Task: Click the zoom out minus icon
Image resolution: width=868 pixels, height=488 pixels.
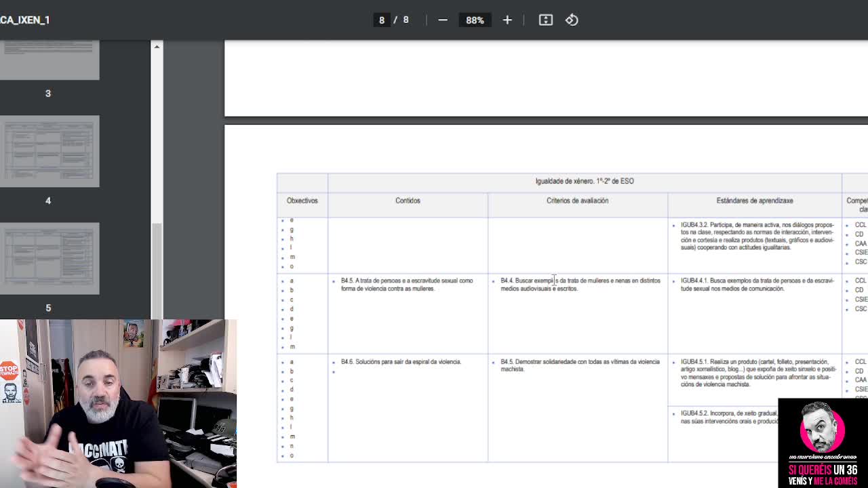Action: pyautogui.click(x=443, y=20)
